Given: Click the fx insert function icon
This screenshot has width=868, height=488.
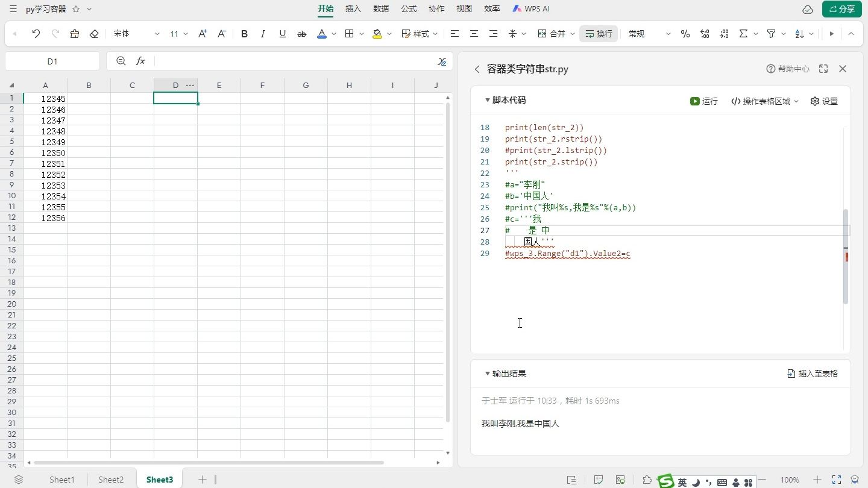Looking at the screenshot, I should [x=140, y=61].
